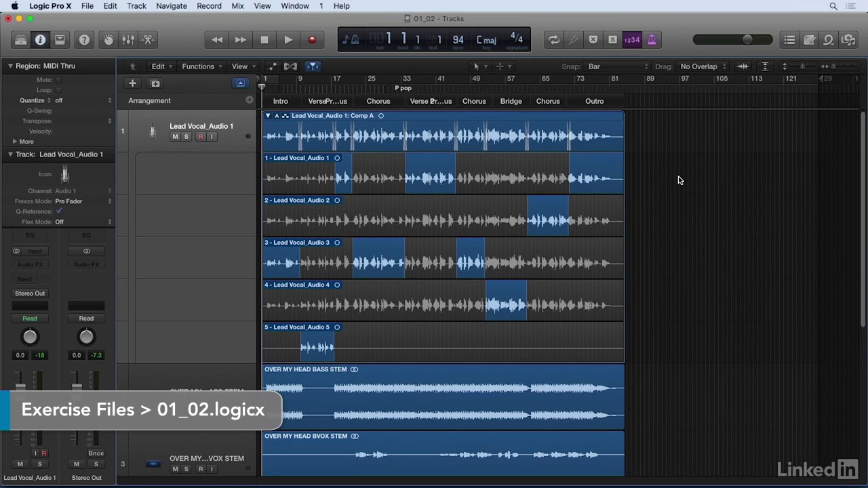The width and height of the screenshot is (868, 488).
Task: Open the Loop Browser icon
Action: coord(829,40)
